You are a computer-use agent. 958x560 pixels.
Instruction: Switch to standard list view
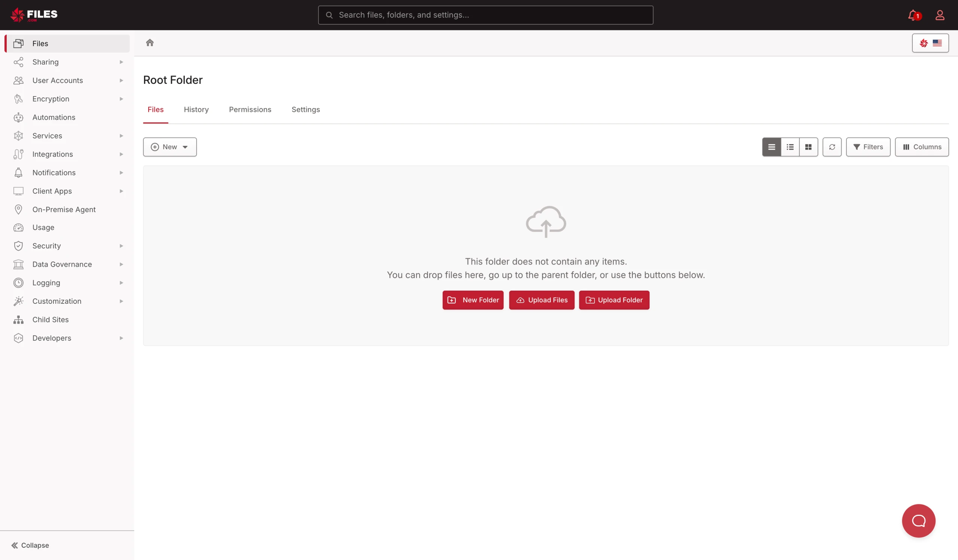771,147
